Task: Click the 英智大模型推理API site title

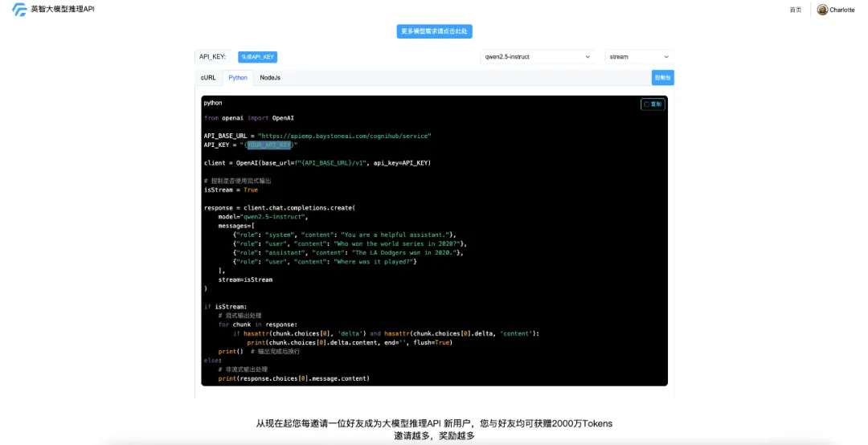Action: point(63,10)
